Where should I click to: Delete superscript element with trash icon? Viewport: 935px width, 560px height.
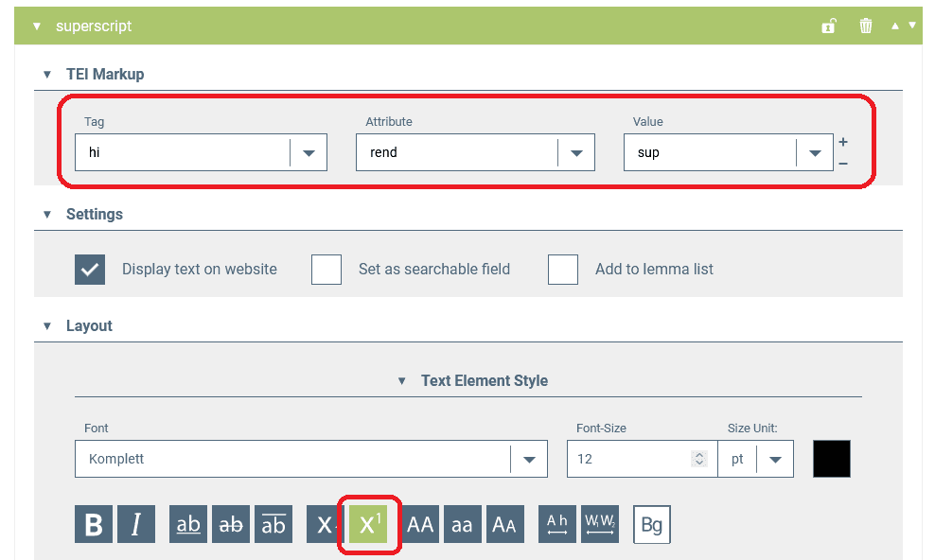(x=866, y=26)
